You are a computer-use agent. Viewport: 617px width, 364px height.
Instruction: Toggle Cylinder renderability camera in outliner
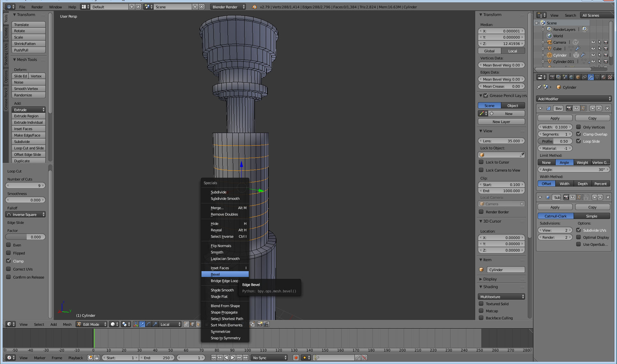tap(606, 55)
